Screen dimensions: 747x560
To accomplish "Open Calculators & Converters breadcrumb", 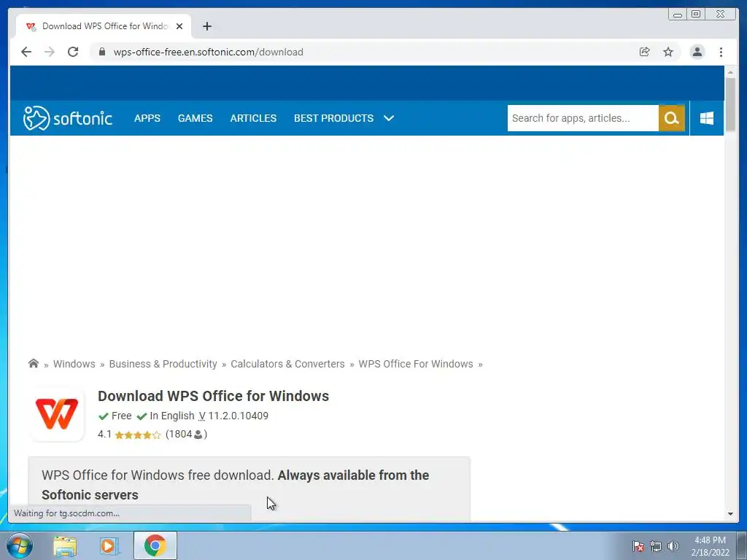I will (x=287, y=364).
